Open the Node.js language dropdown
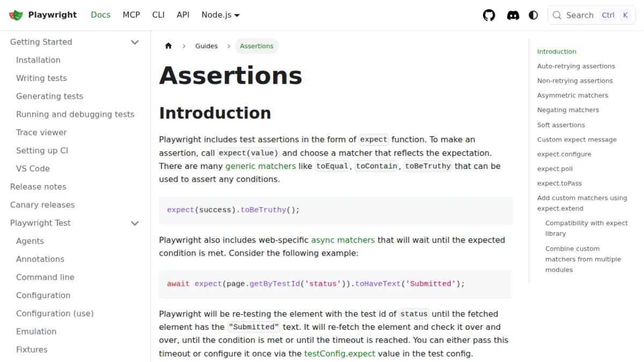 (x=221, y=15)
